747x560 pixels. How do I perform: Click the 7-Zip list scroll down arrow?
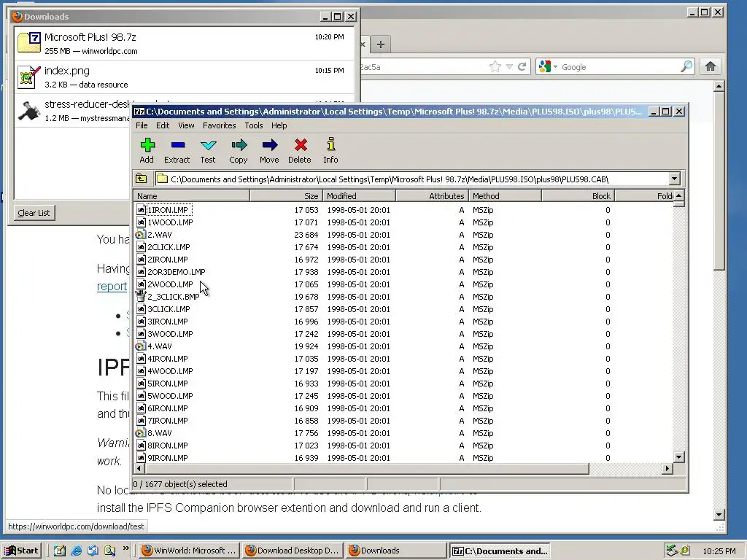pyautogui.click(x=679, y=457)
